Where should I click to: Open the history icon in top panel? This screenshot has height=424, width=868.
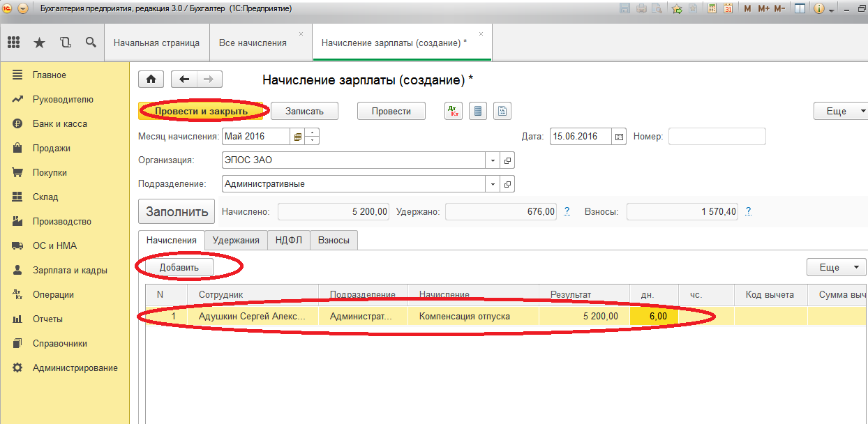[x=66, y=43]
